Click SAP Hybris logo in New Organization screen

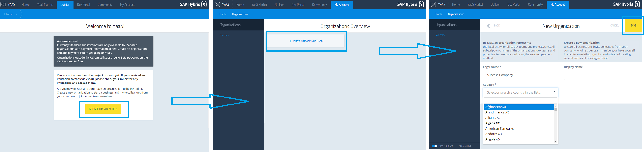pos(627,4)
